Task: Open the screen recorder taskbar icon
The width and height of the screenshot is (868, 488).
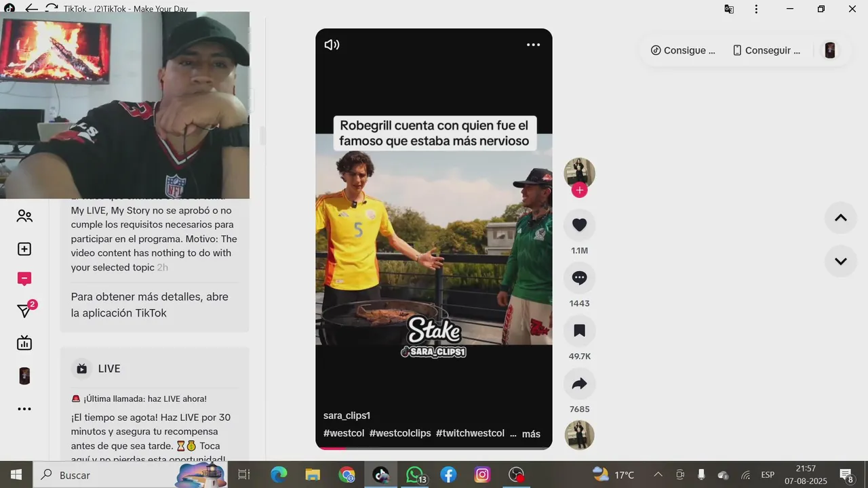Action: point(517,475)
